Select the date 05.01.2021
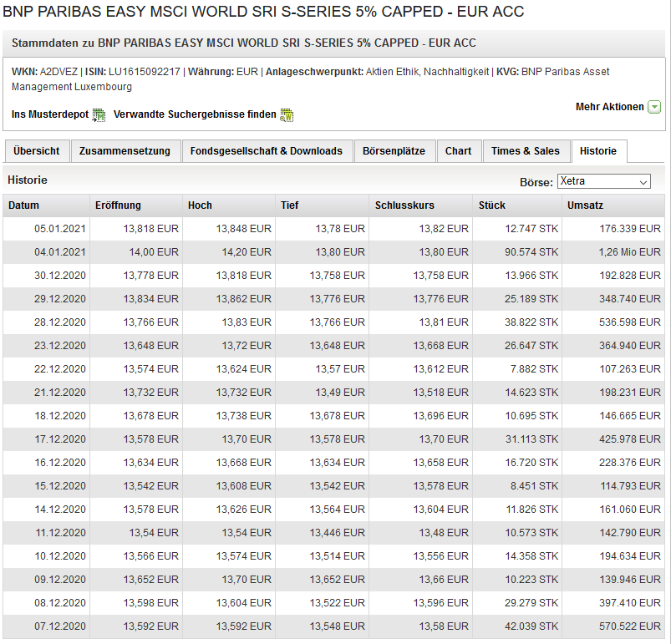The height and width of the screenshot is (644, 671). coord(60,229)
